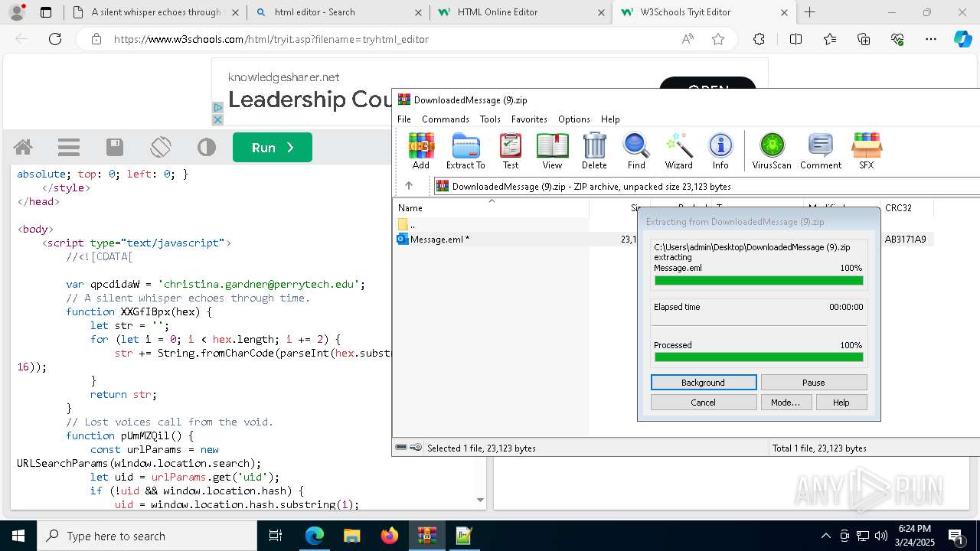Open the View icon in WinRAR
The image size is (980, 551).
(x=552, y=151)
